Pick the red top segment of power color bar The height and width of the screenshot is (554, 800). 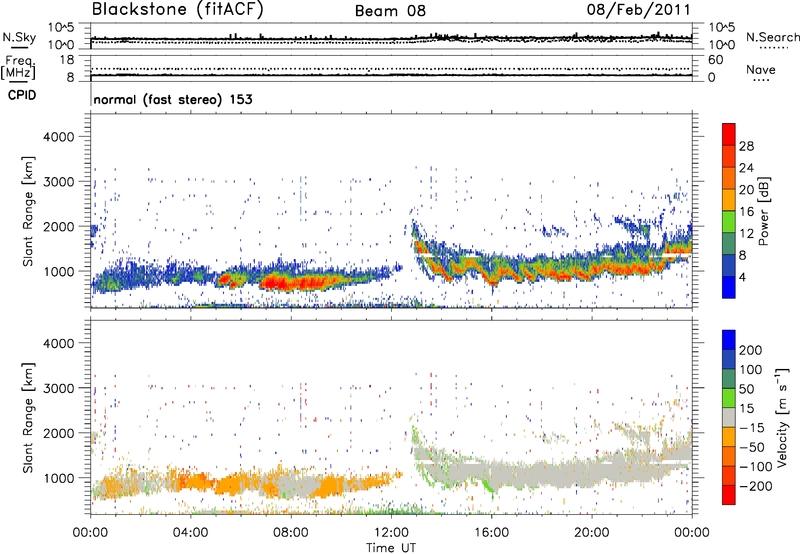click(x=729, y=135)
